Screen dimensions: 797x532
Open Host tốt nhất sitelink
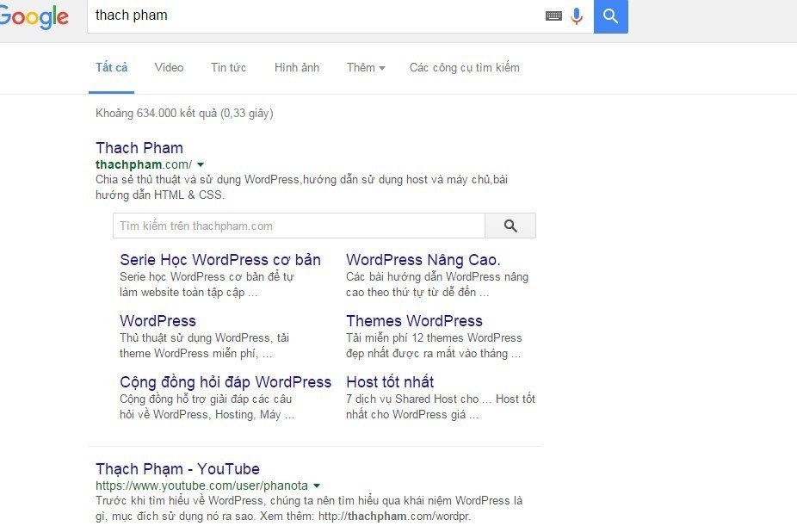[390, 382]
